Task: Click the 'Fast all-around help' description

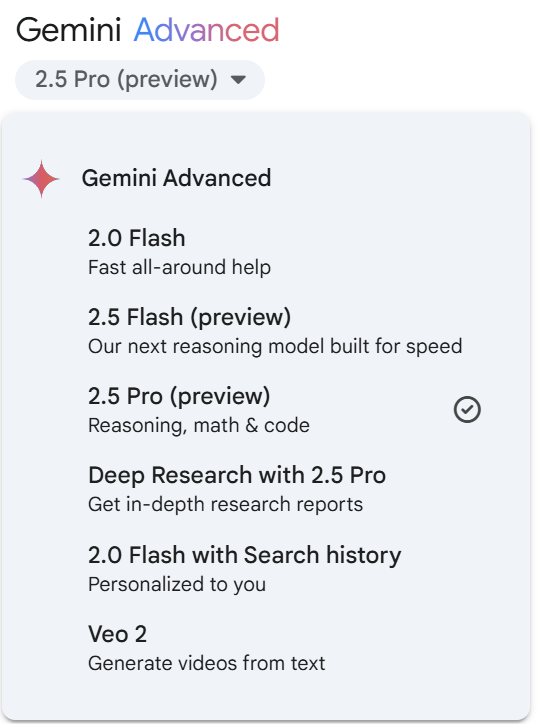Action: tap(179, 267)
